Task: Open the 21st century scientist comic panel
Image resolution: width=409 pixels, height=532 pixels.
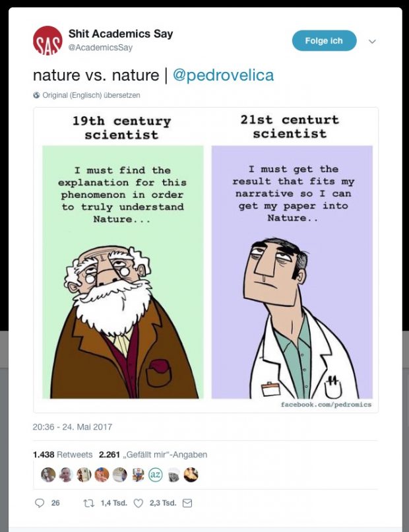Action: (292, 257)
